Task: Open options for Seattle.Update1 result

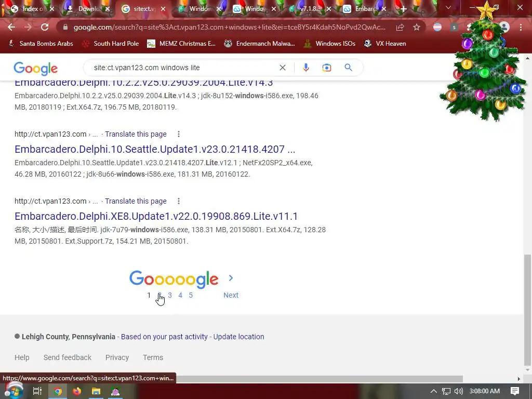Action: (179, 134)
